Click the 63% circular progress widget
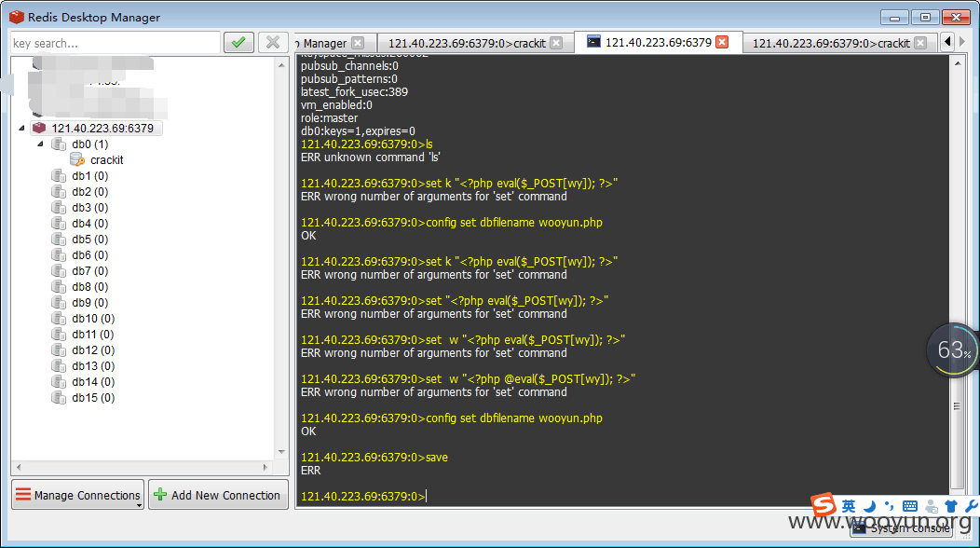Image resolution: width=980 pixels, height=548 pixels. click(x=953, y=349)
